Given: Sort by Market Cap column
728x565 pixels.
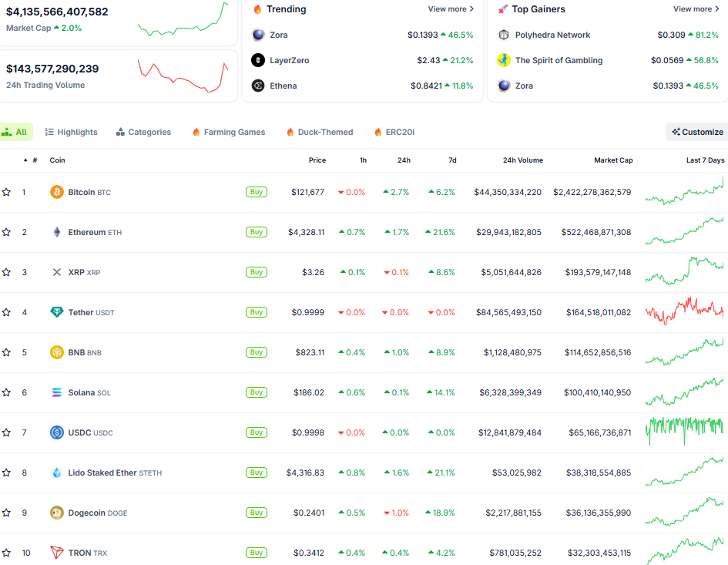Looking at the screenshot, I should click(613, 160).
